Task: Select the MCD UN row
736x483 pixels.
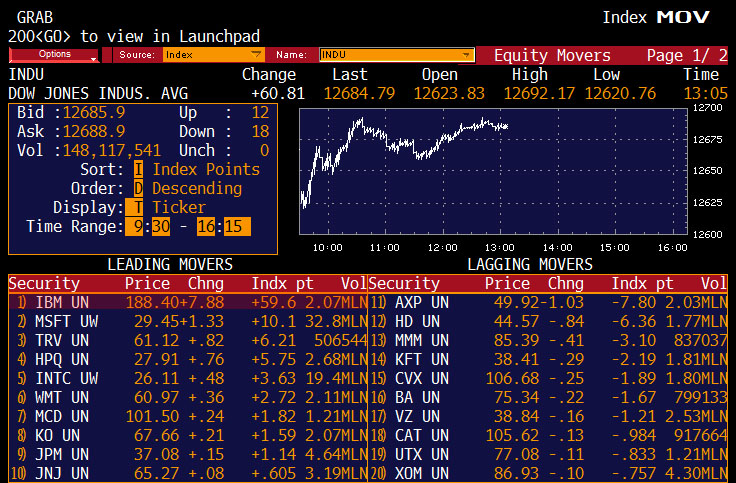Action: (x=188, y=416)
